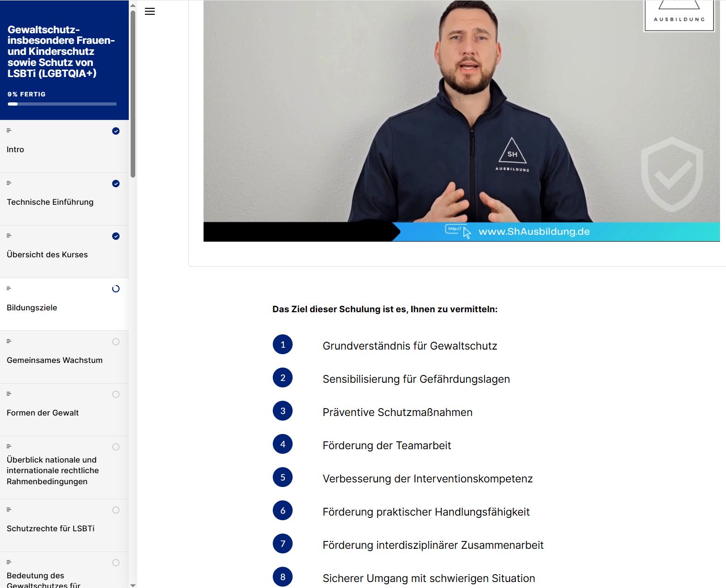
Task: Click lesson type icon above Gemeinsames Wachstum
Action: [x=9, y=341]
